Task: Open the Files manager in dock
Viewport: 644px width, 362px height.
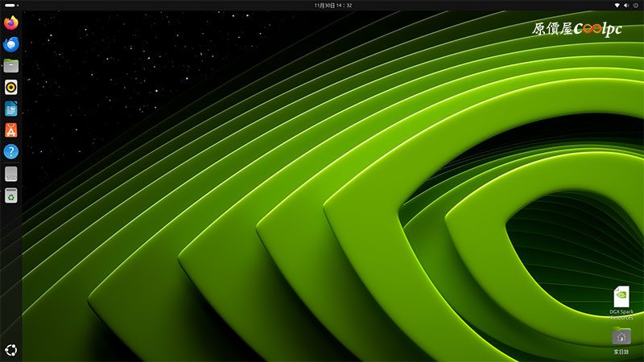Action: pyautogui.click(x=11, y=66)
